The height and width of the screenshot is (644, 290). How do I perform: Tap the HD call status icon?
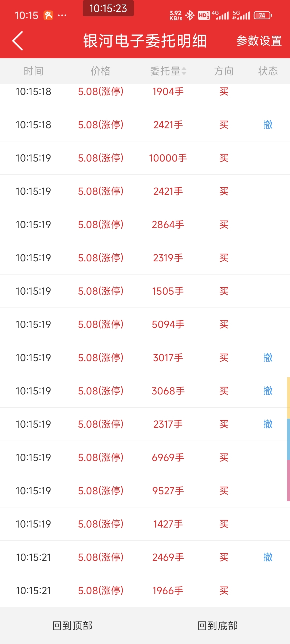[204, 15]
